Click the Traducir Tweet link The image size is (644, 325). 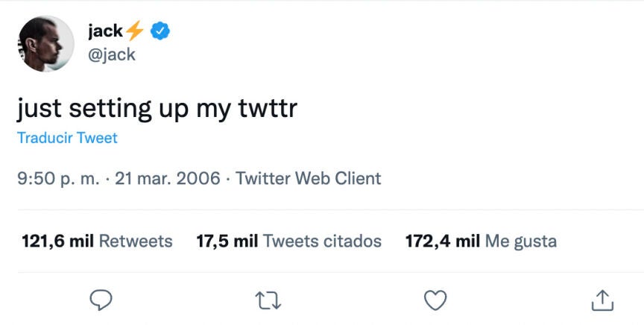coord(67,138)
